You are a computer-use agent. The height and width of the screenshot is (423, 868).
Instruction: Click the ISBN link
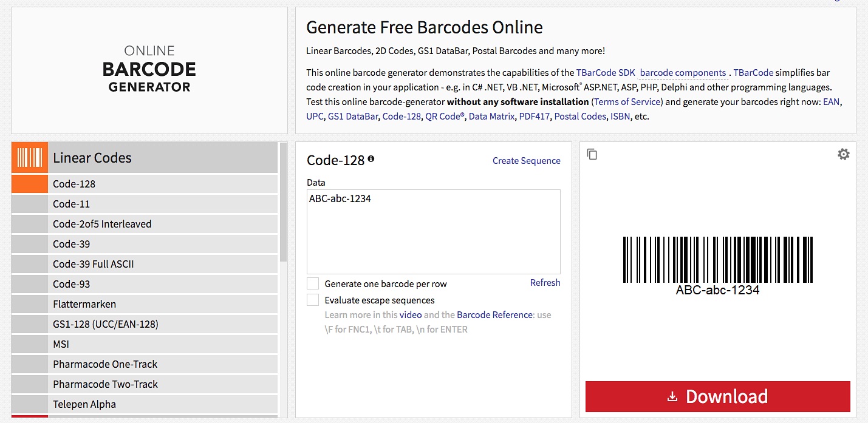(620, 117)
